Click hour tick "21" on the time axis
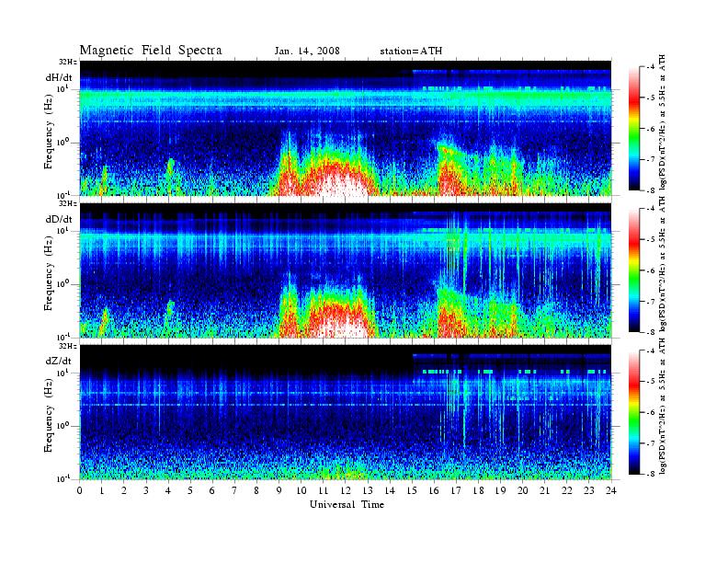The width and height of the screenshot is (728, 563). click(x=544, y=490)
